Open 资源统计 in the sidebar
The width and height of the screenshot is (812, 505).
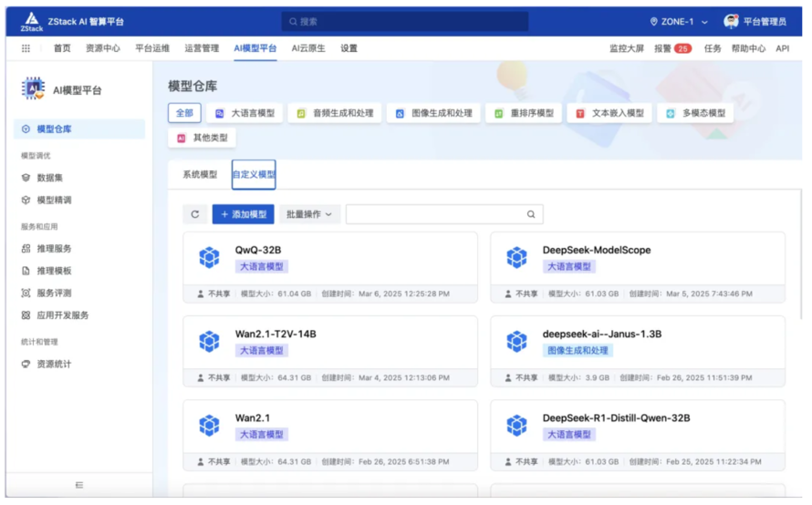coord(54,365)
